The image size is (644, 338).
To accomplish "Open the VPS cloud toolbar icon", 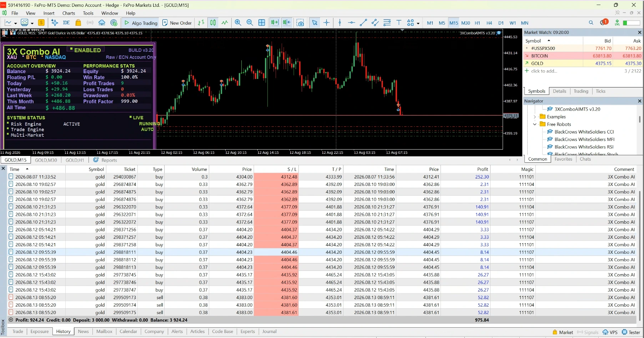I will tap(102, 23).
